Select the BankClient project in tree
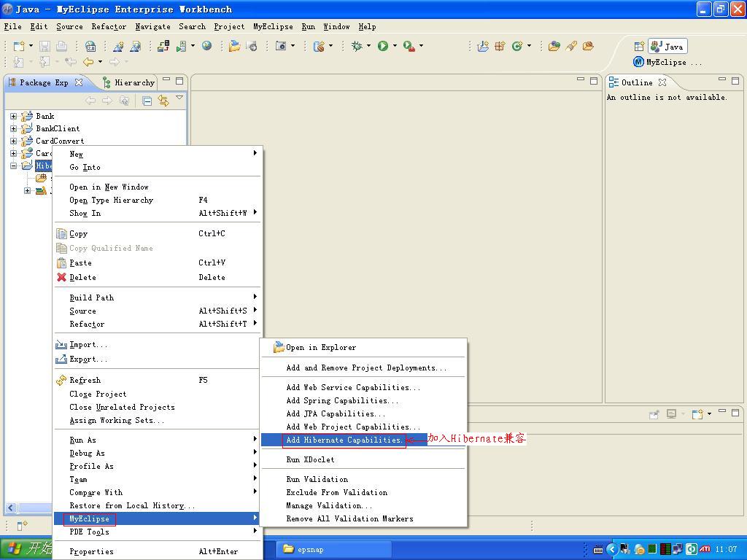 58,128
